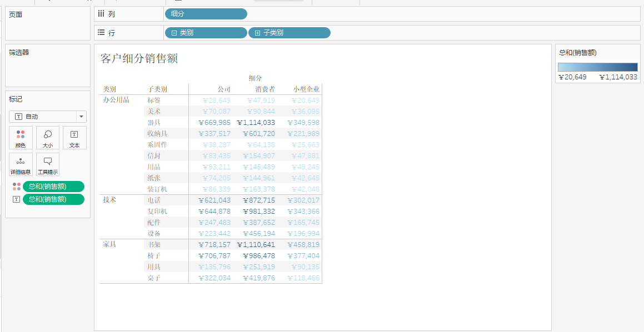
Task: Click color icon beside first 总和(销售额) pill
Action: pos(16,187)
